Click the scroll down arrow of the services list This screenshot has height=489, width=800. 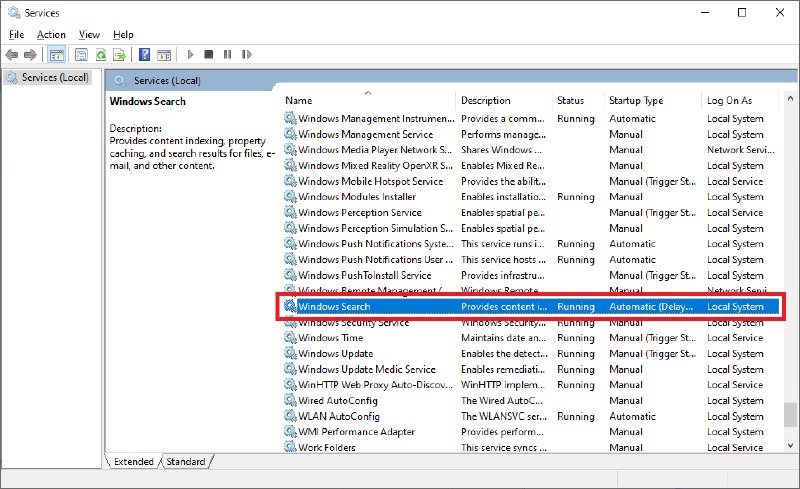[790, 446]
